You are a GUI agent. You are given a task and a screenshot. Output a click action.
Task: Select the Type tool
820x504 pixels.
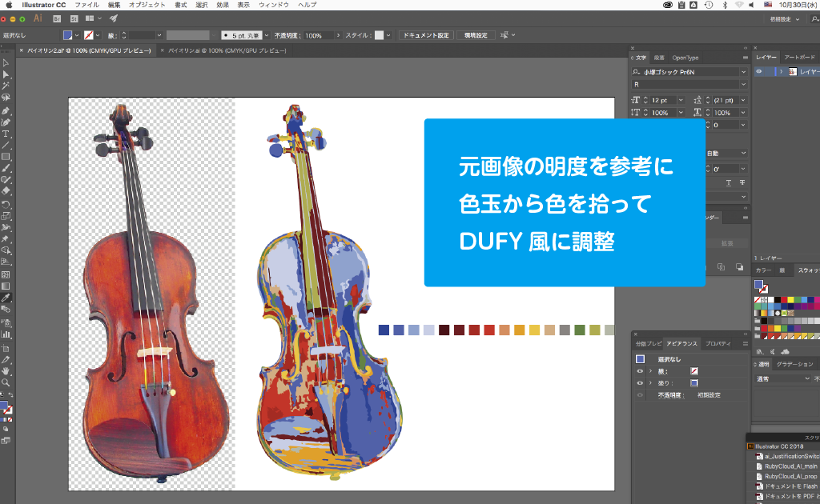(6, 134)
